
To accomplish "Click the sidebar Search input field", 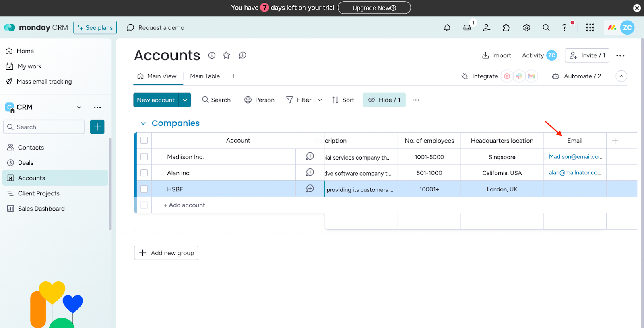I will pyautogui.click(x=44, y=127).
